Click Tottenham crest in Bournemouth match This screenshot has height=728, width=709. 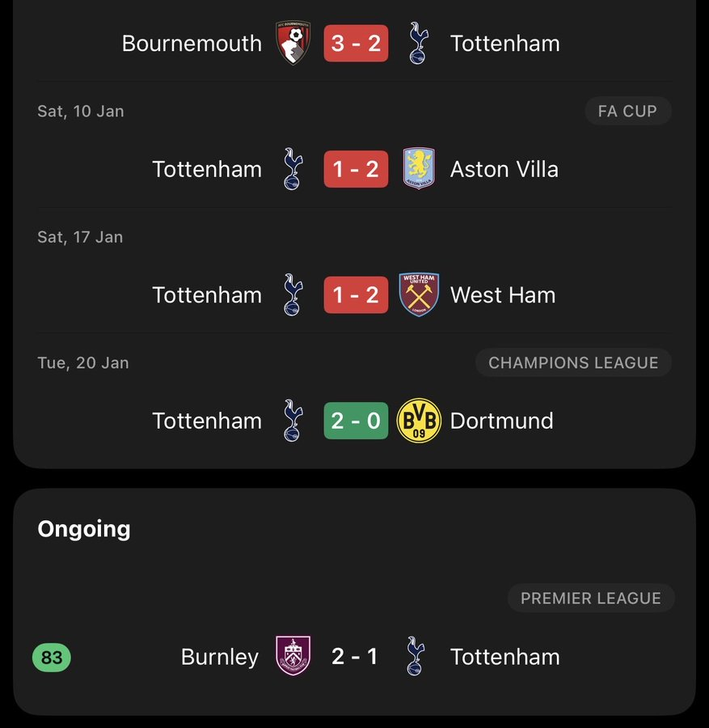[419, 43]
